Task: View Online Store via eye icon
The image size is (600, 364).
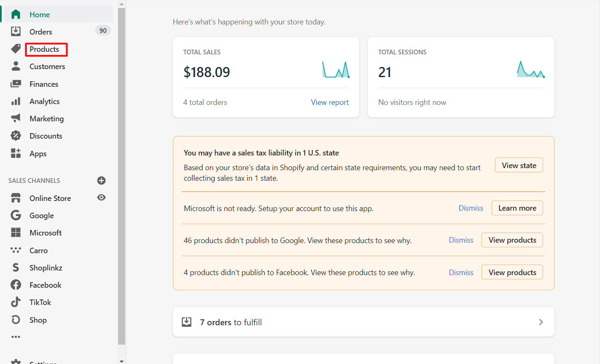Action: [x=101, y=198]
